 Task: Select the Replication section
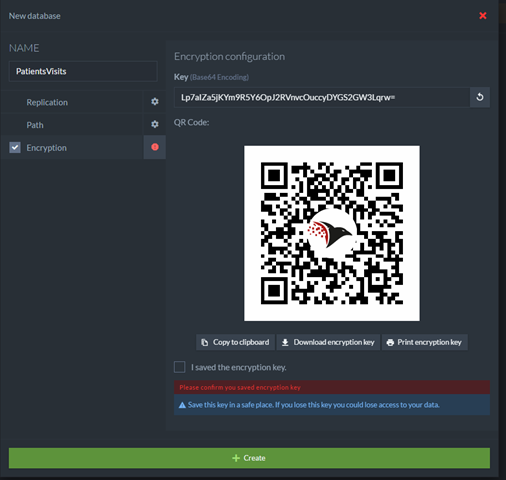[x=47, y=102]
